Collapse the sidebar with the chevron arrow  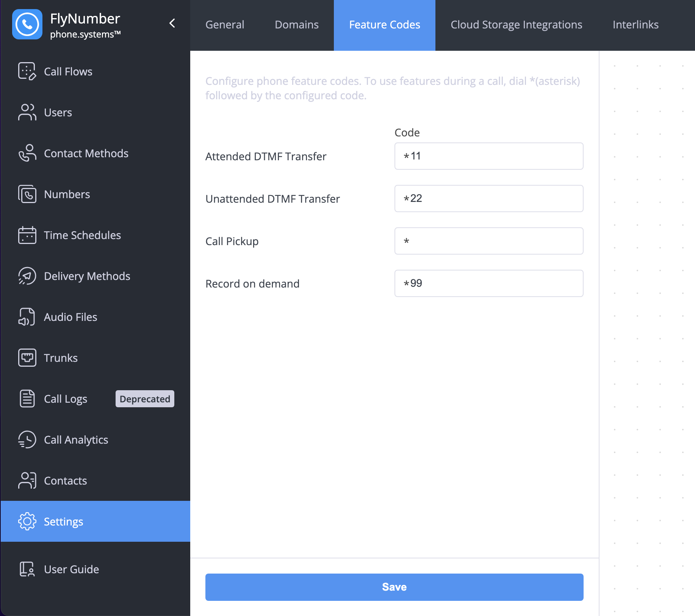tap(172, 23)
